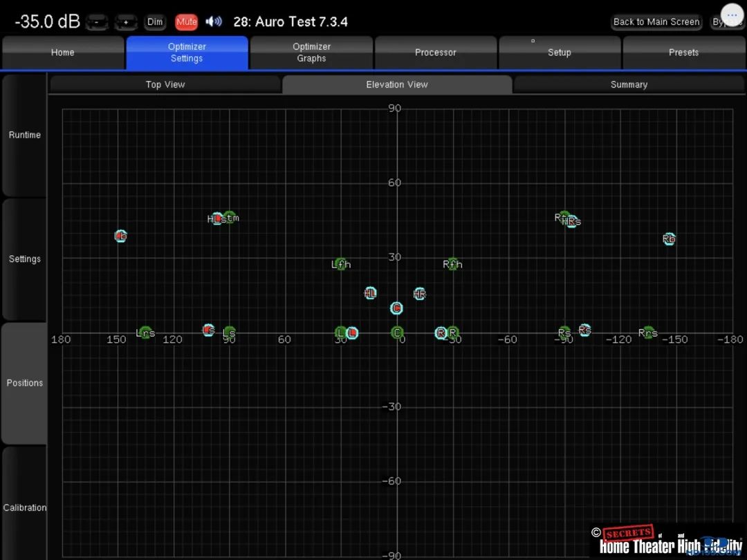This screenshot has width=747, height=560.
Task: Click the HR height speaker marker
Action: (x=419, y=294)
